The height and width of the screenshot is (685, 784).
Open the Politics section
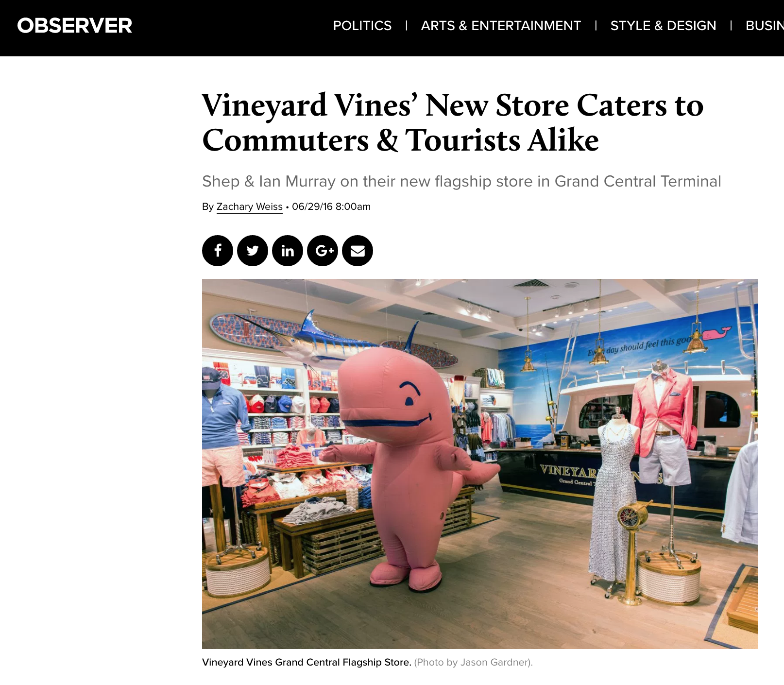click(362, 26)
